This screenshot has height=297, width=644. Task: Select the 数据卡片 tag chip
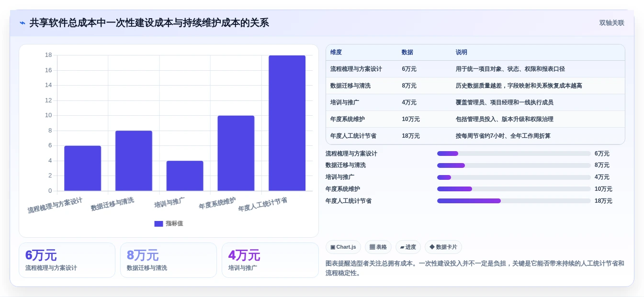coord(443,247)
